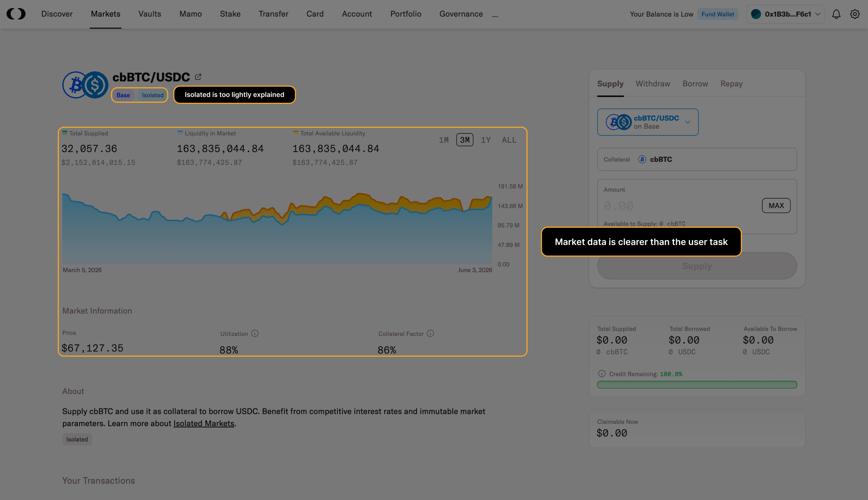Viewport: 868px width, 500px height.
Task: Switch to the Withdraw tab
Action: 653,84
